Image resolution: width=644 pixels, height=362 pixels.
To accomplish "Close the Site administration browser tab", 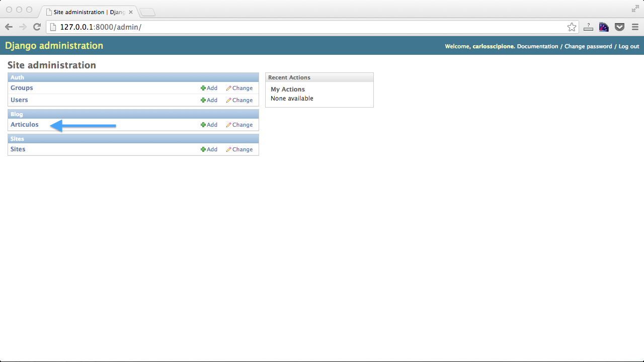I will click(131, 12).
